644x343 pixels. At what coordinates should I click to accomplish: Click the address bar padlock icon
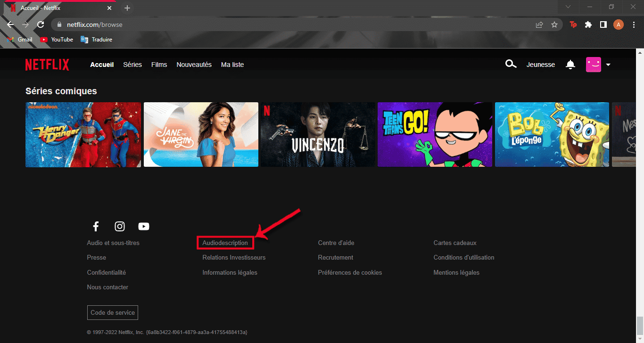pos(60,24)
